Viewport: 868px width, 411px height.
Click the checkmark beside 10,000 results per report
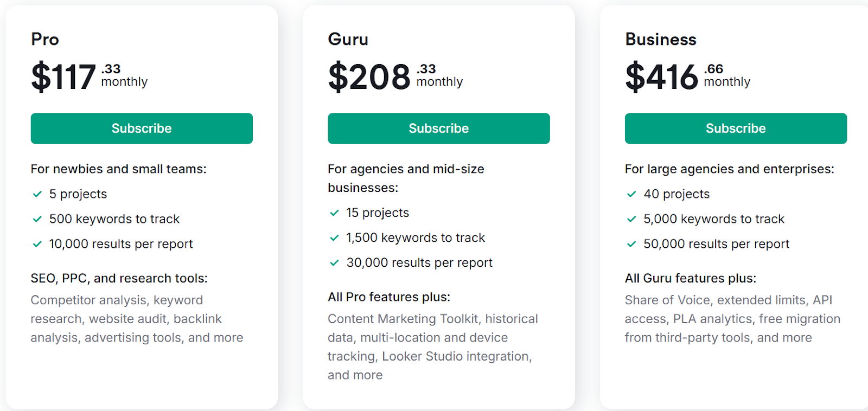[x=37, y=244]
